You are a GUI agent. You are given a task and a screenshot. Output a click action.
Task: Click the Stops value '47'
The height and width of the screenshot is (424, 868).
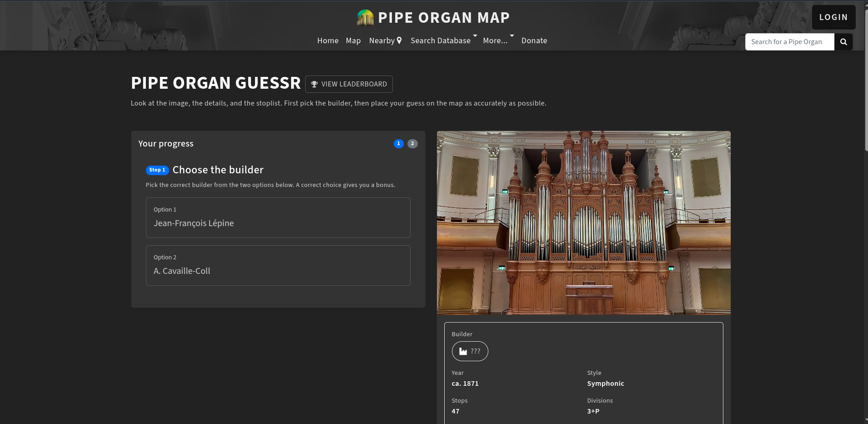pyautogui.click(x=456, y=411)
